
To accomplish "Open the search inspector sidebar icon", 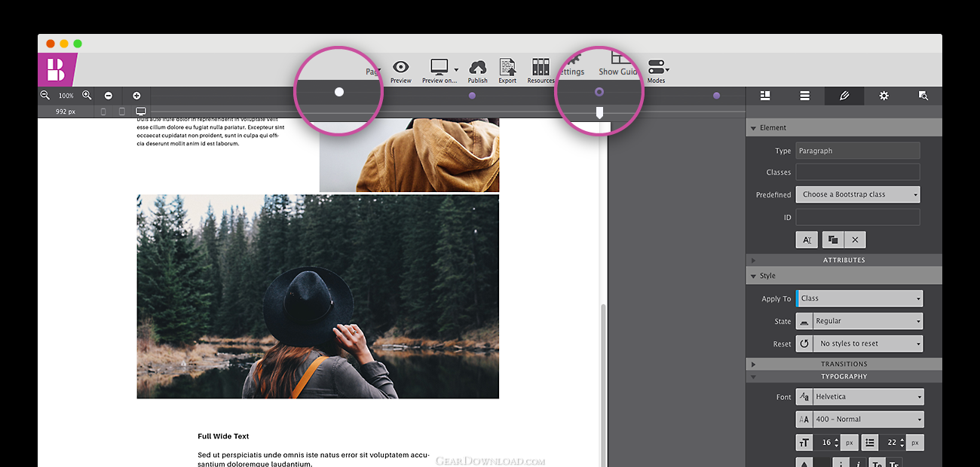I will [x=923, y=96].
